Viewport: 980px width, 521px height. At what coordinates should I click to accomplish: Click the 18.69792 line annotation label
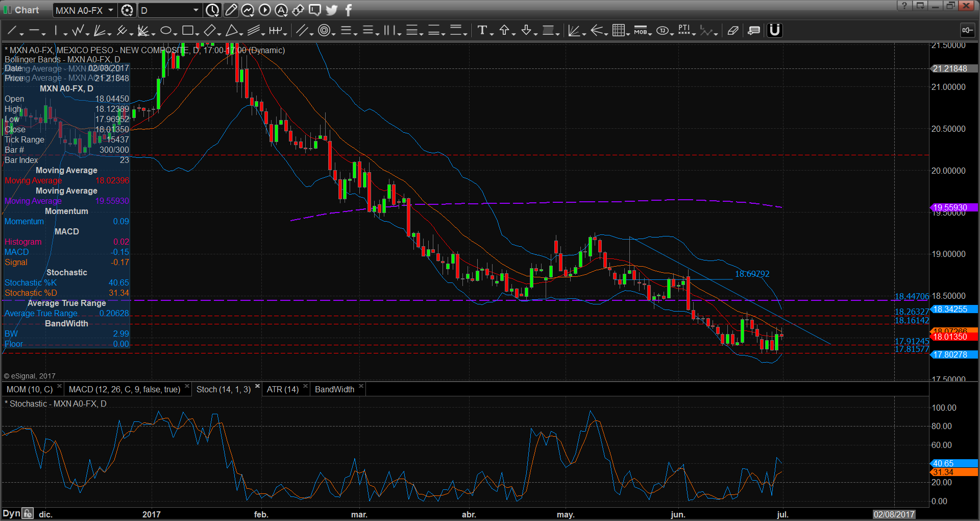click(x=752, y=274)
